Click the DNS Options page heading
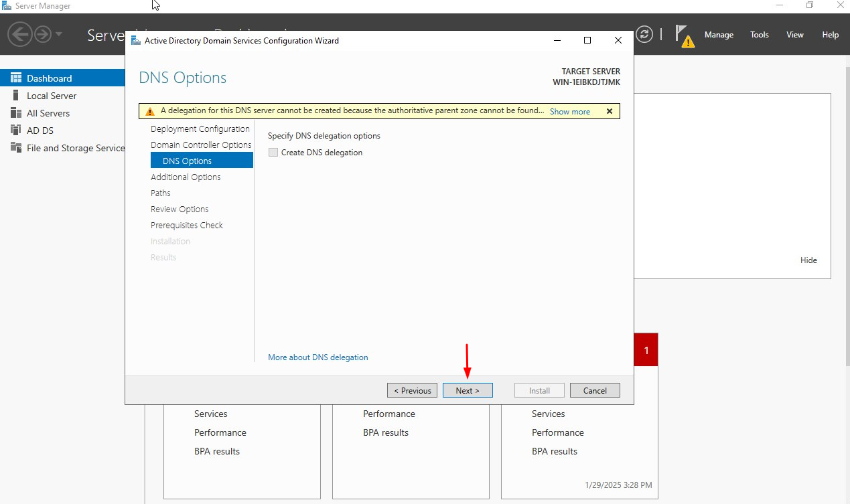This screenshot has height=504, width=850. pyautogui.click(x=183, y=78)
